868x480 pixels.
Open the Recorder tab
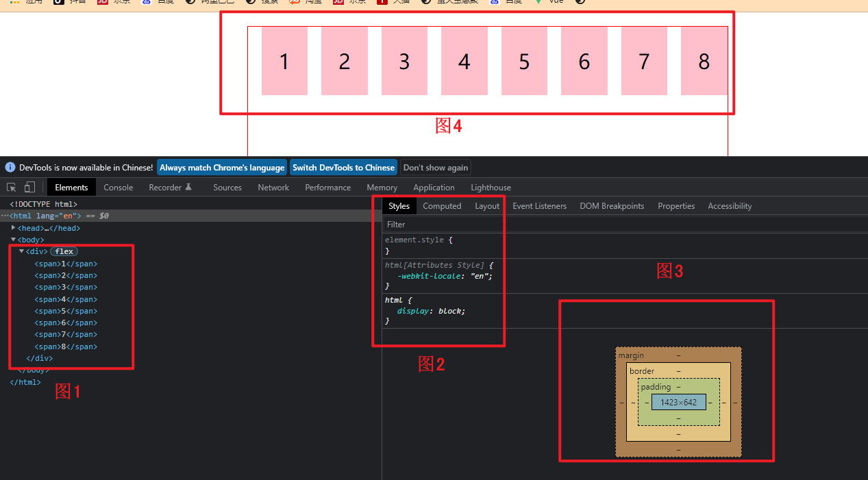(170, 187)
